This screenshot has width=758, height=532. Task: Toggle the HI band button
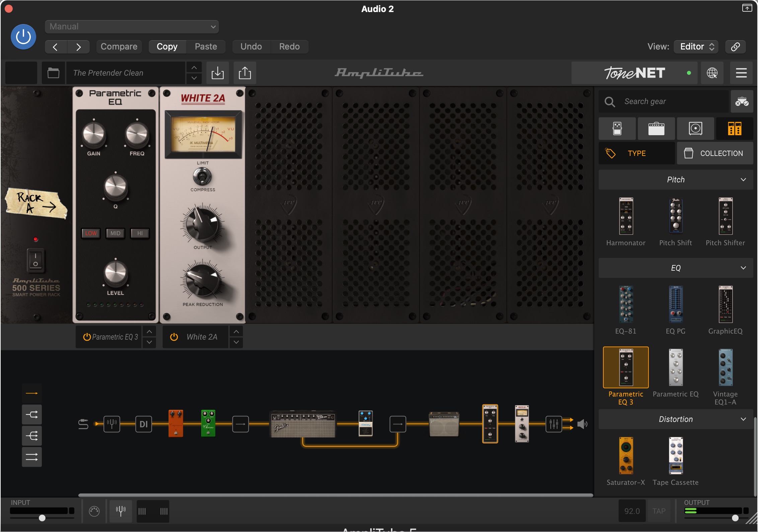point(140,233)
